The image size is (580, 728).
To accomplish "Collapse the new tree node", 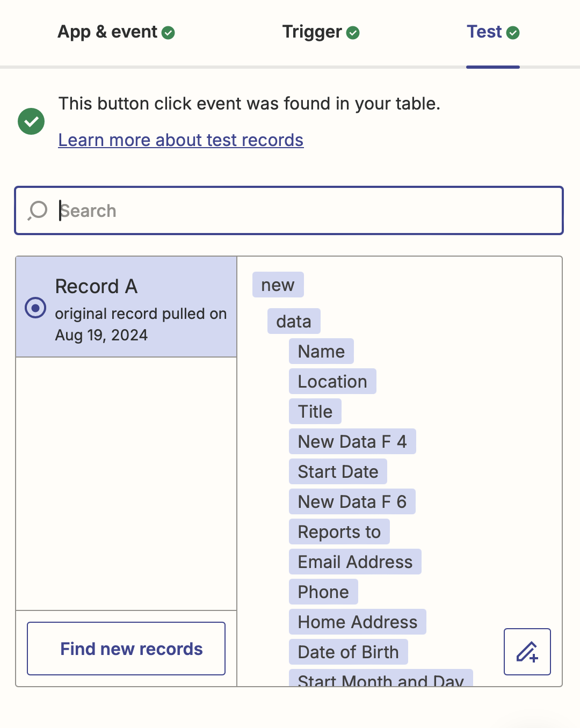I will pos(278,285).
